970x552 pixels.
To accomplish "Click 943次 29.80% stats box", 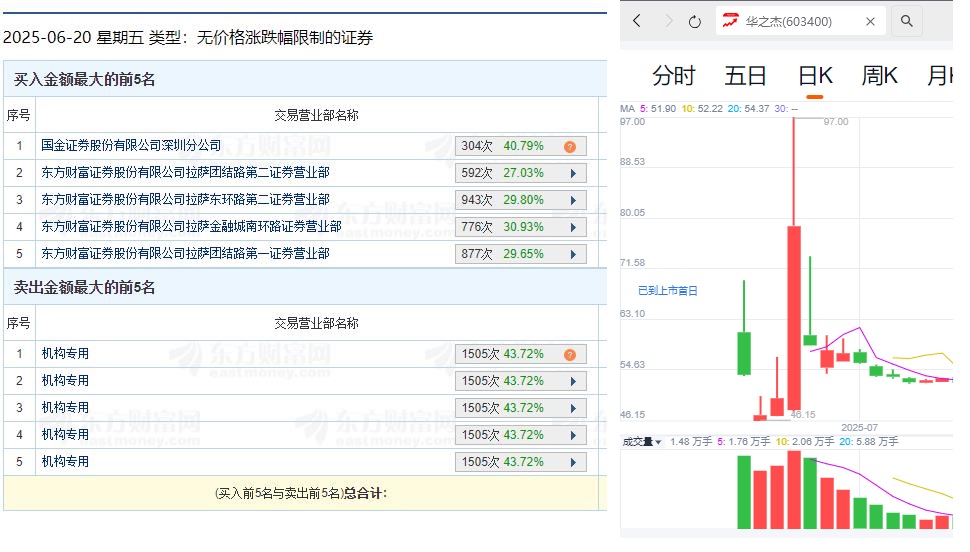I will pyautogui.click(x=520, y=200).
